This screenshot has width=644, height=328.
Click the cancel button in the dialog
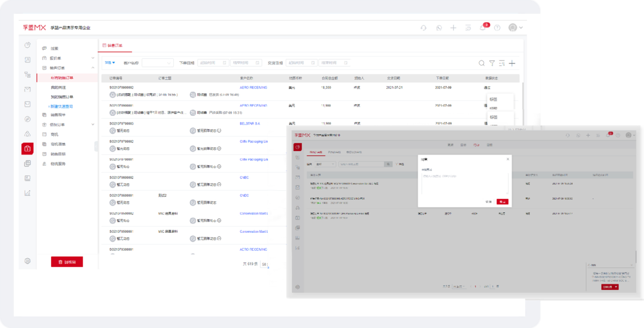(x=489, y=202)
